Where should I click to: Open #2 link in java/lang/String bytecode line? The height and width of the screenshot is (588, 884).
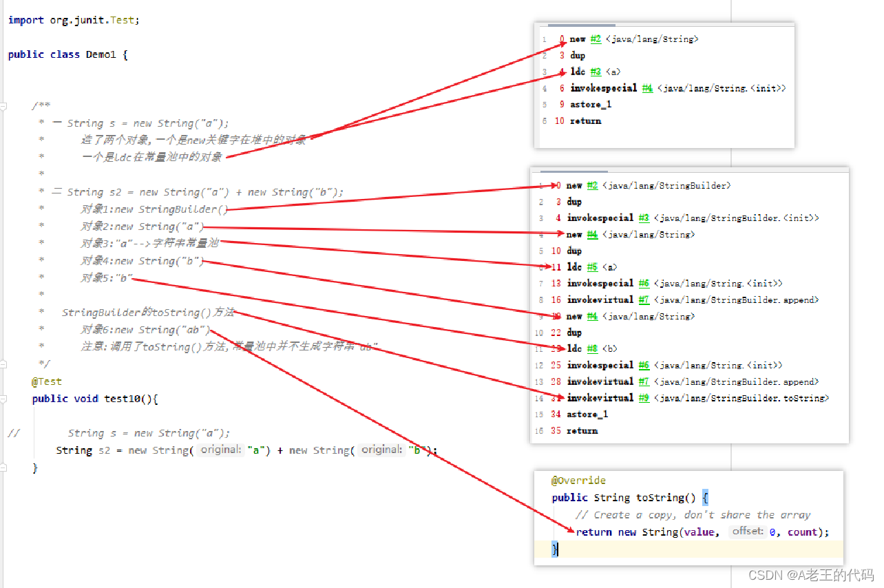(596, 39)
